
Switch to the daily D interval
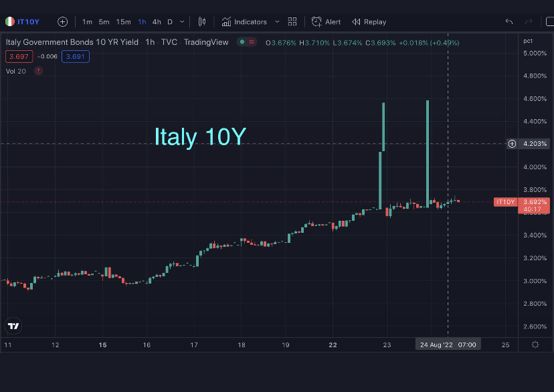(x=169, y=21)
